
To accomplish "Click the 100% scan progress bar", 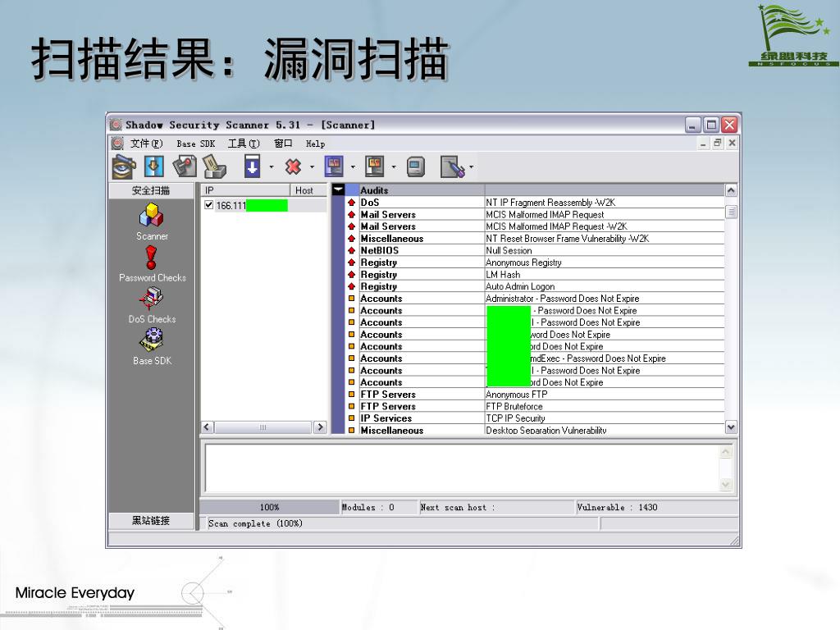I will 269,507.
